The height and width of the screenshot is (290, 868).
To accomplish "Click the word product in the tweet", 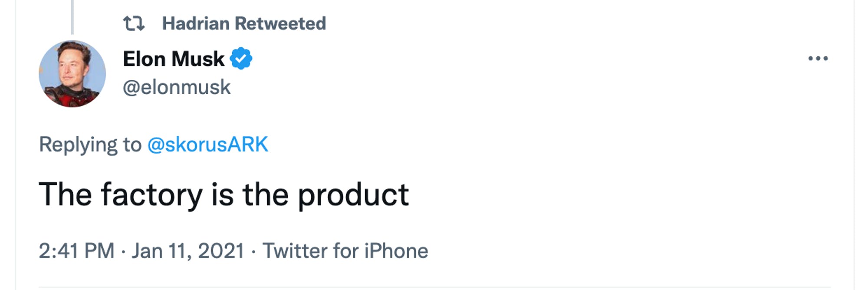I will [x=353, y=195].
